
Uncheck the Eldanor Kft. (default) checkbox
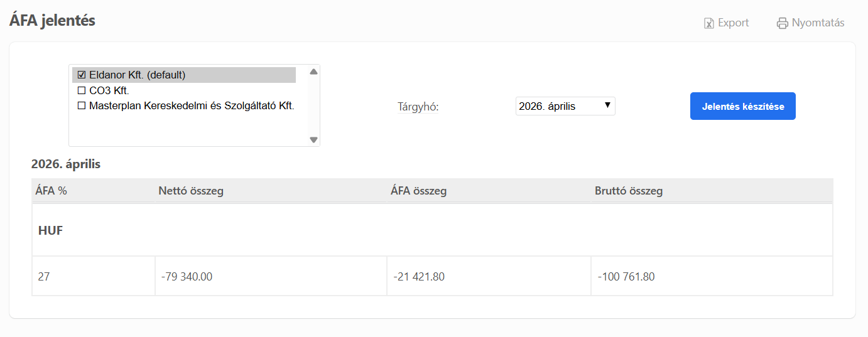[x=81, y=75]
